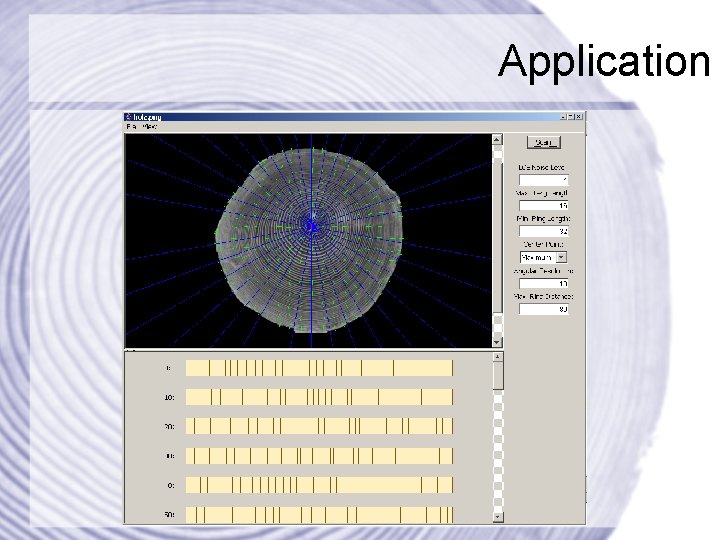
Task: Open the File menu
Action: coord(131,126)
